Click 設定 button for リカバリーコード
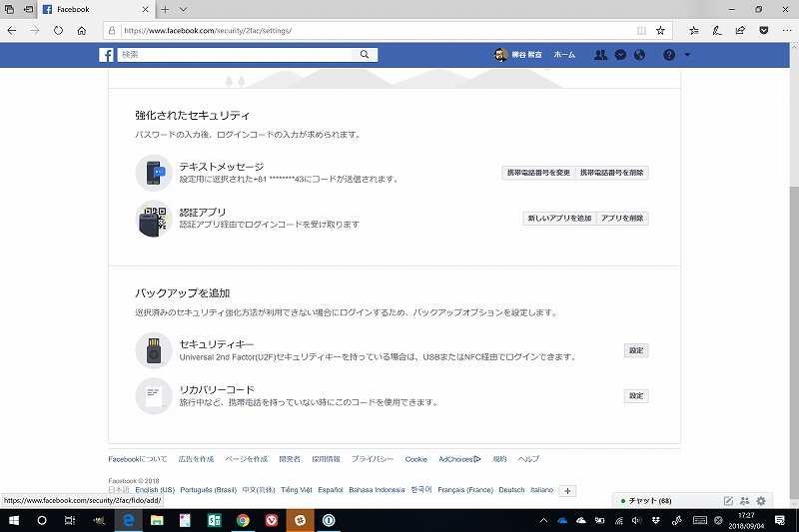The width and height of the screenshot is (799, 532). coord(636,396)
